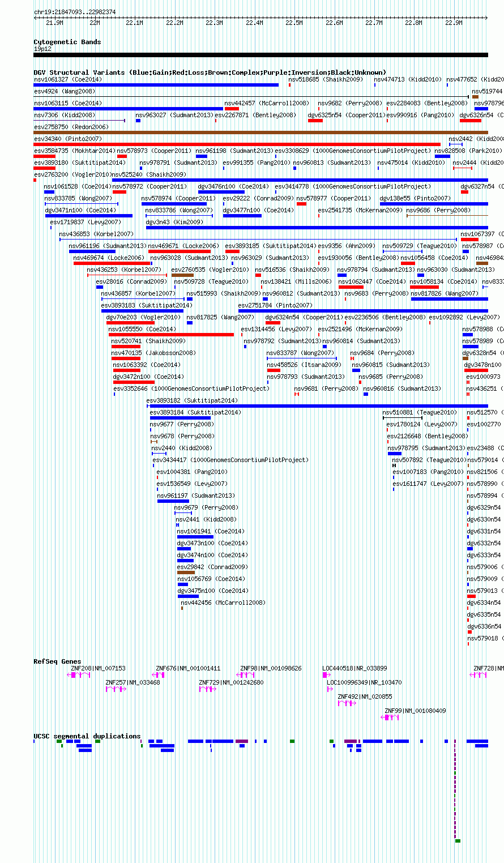This screenshot has width=504, height=863.
Task: Click nsv817826 (Wang2007) variant label
Action: 445,294
